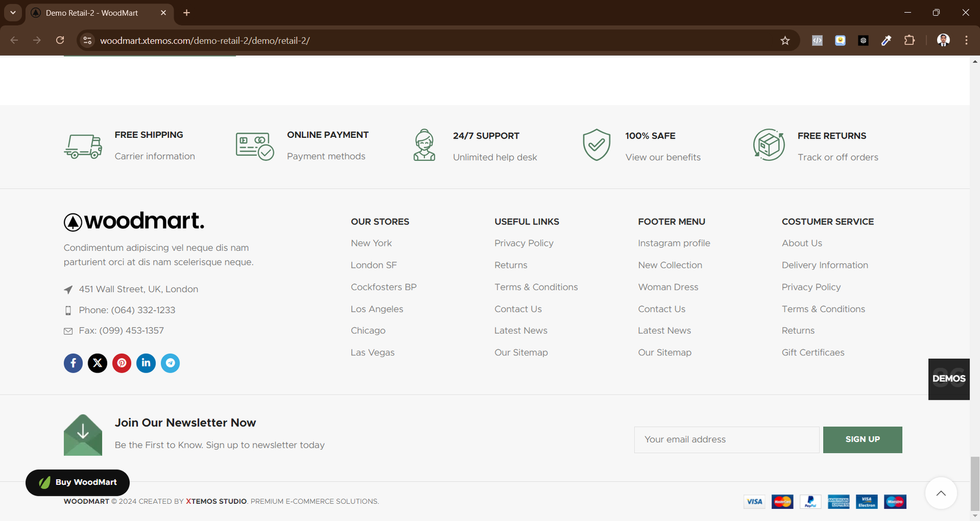Open the Pinterest social icon
The height and width of the screenshot is (521, 980).
pos(122,363)
